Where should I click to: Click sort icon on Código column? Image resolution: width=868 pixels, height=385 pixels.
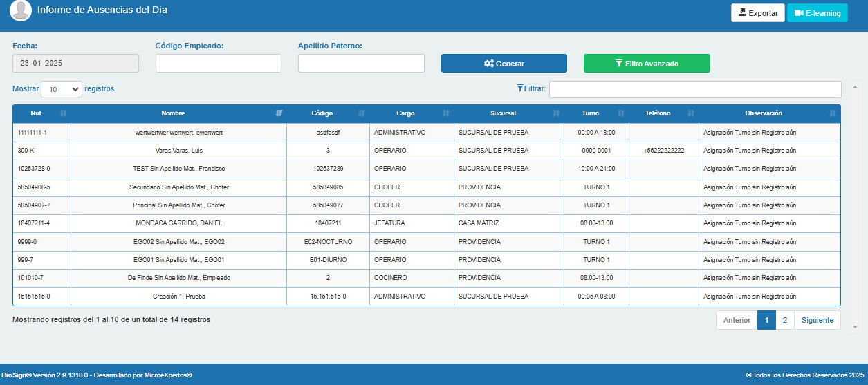[x=362, y=113]
